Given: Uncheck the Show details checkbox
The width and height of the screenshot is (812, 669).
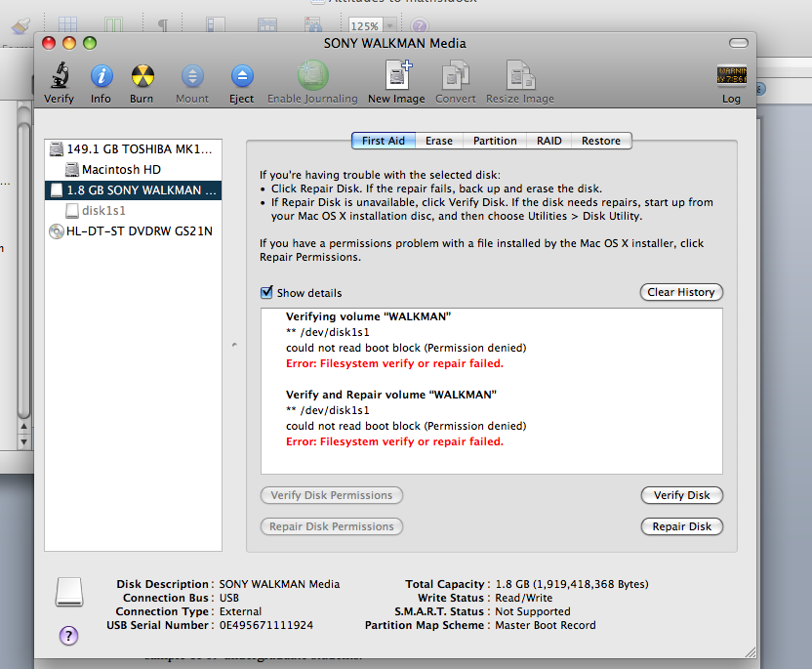Looking at the screenshot, I should [266, 292].
